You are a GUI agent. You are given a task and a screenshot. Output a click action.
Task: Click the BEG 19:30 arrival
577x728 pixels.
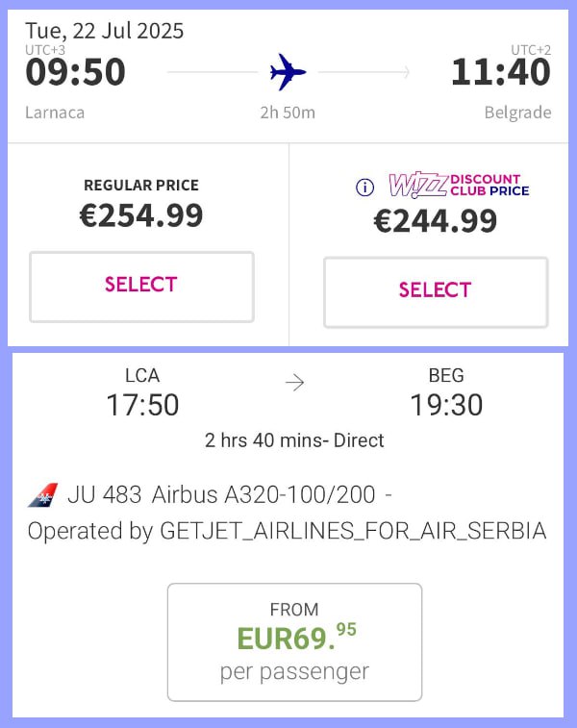pyautogui.click(x=446, y=393)
